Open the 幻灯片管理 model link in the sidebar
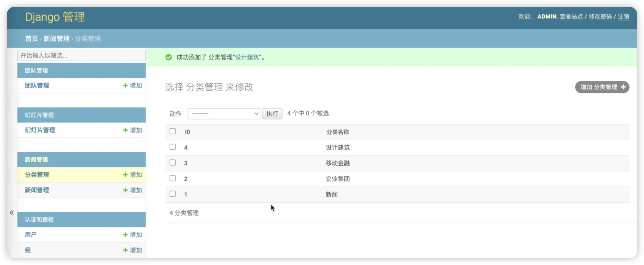Image resolution: width=644 pixels, height=265 pixels. pyautogui.click(x=40, y=130)
